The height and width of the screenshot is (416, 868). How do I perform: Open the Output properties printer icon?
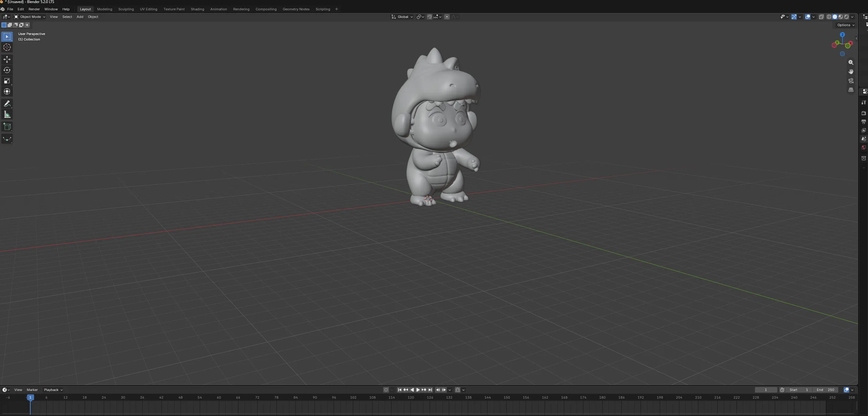click(863, 122)
